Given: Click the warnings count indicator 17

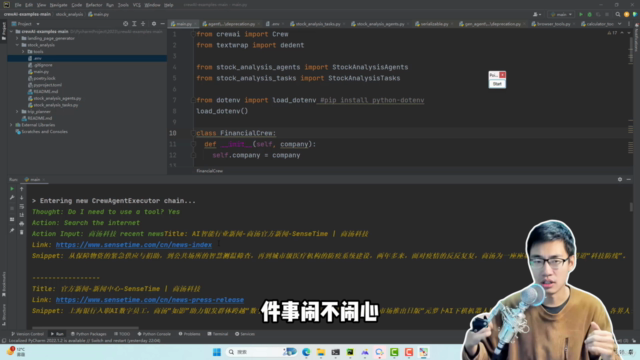Looking at the screenshot, I should point(612,33).
